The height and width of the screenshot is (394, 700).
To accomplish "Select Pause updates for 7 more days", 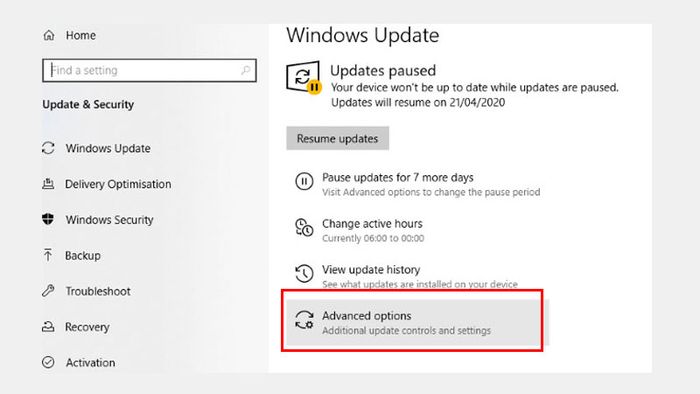I will click(398, 178).
